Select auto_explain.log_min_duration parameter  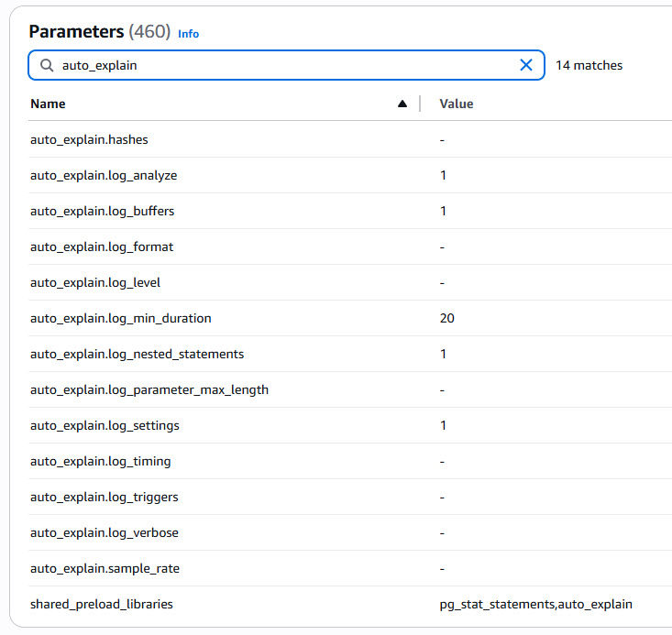pyautogui.click(x=121, y=319)
